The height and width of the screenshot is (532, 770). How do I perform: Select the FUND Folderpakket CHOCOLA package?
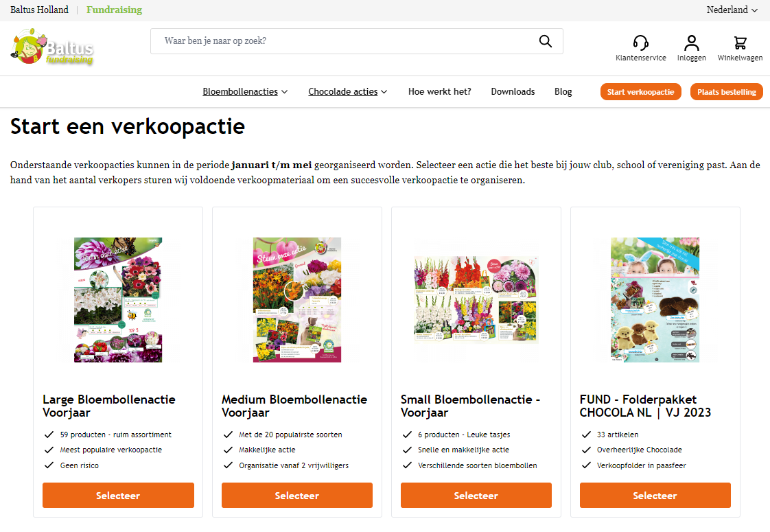pyautogui.click(x=655, y=495)
